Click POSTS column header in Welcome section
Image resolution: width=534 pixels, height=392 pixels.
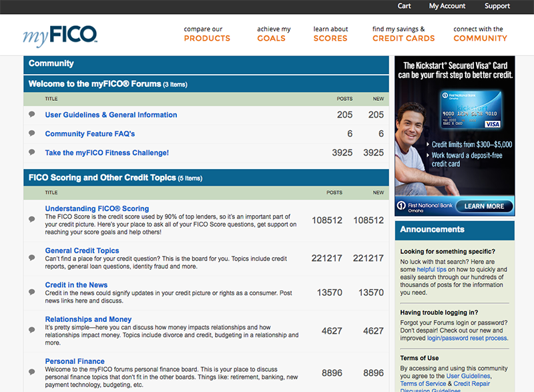pos(344,99)
